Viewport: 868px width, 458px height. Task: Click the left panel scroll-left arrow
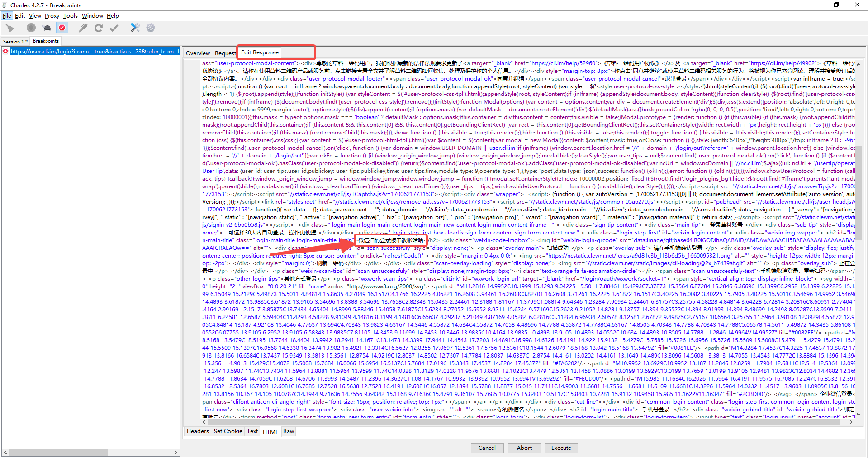pos(5,452)
